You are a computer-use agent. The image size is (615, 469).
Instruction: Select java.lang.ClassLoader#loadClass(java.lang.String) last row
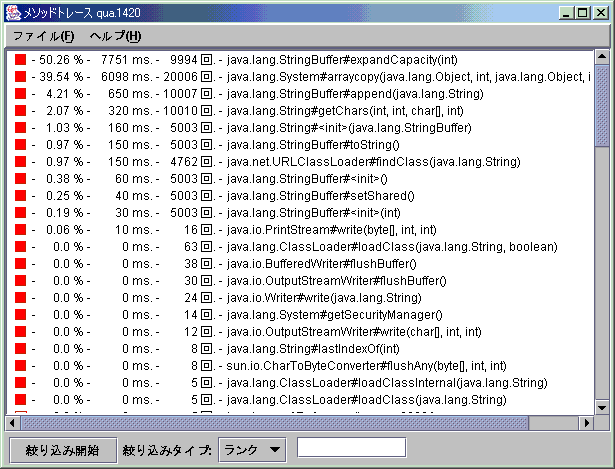pos(367,400)
